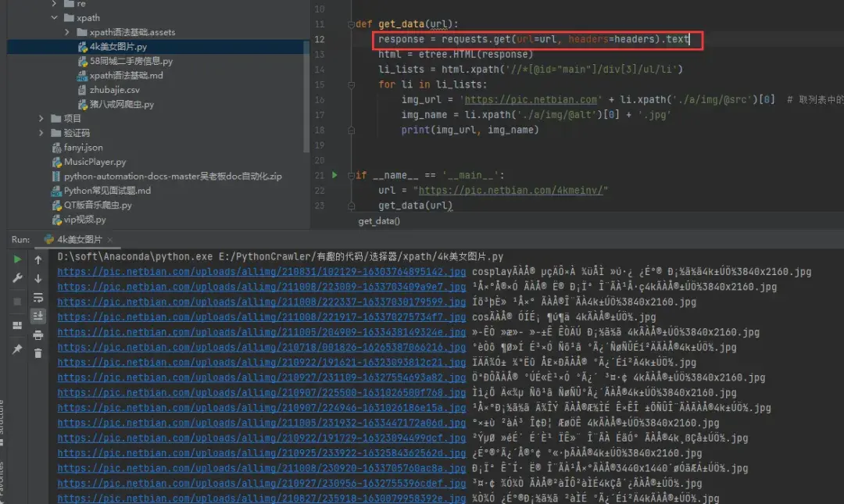
Task: Select the 4k美女图片 tab in Run panel
Action: 79,239
